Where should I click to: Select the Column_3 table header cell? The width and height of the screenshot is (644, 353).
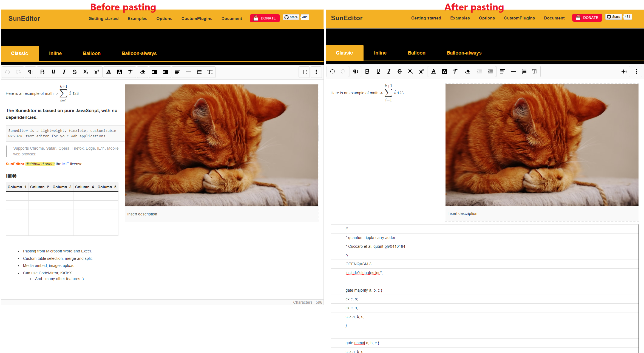coord(62,187)
